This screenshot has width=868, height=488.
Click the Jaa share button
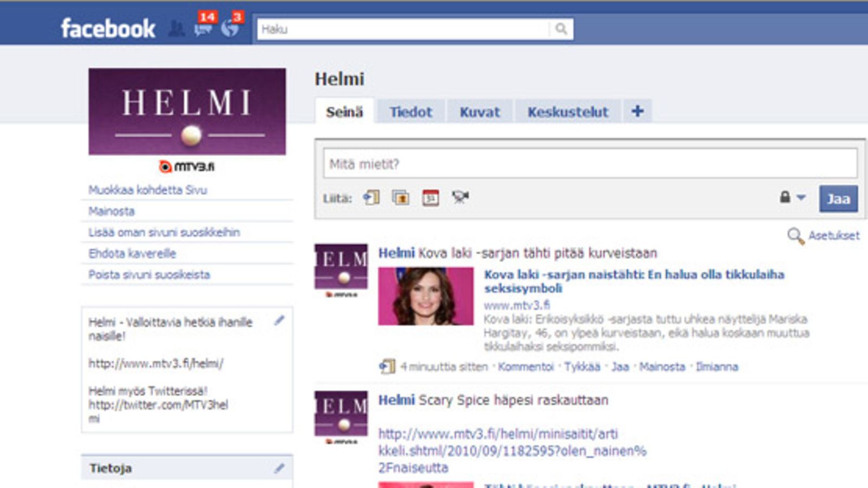coord(838,199)
